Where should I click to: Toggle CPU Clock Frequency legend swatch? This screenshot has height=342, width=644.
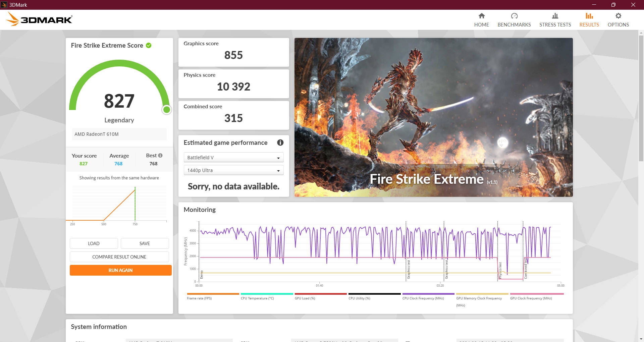[x=428, y=294]
